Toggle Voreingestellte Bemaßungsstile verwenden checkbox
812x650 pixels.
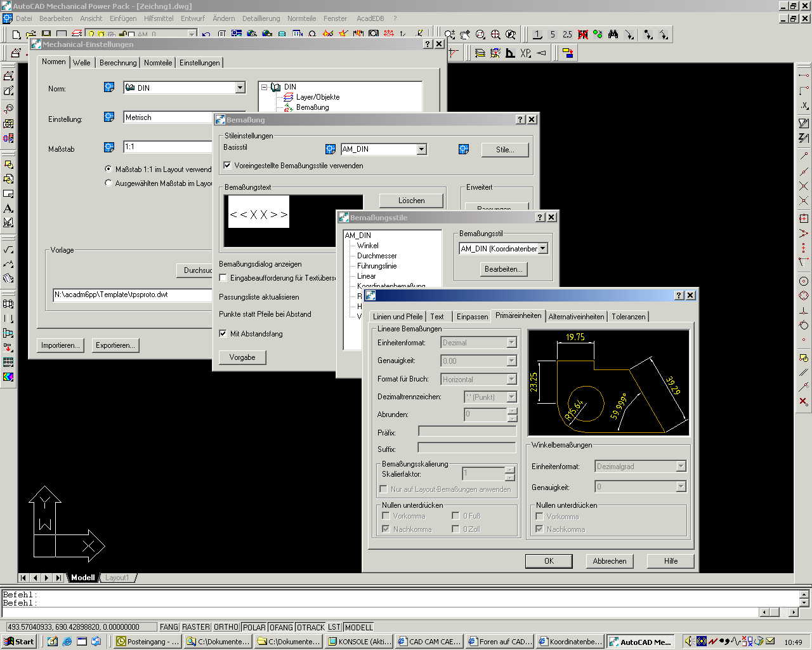point(227,166)
